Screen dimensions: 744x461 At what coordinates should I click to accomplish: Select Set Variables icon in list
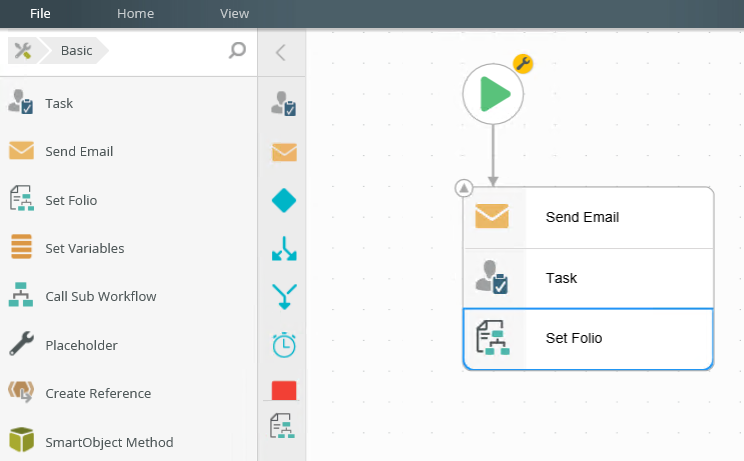[21, 247]
